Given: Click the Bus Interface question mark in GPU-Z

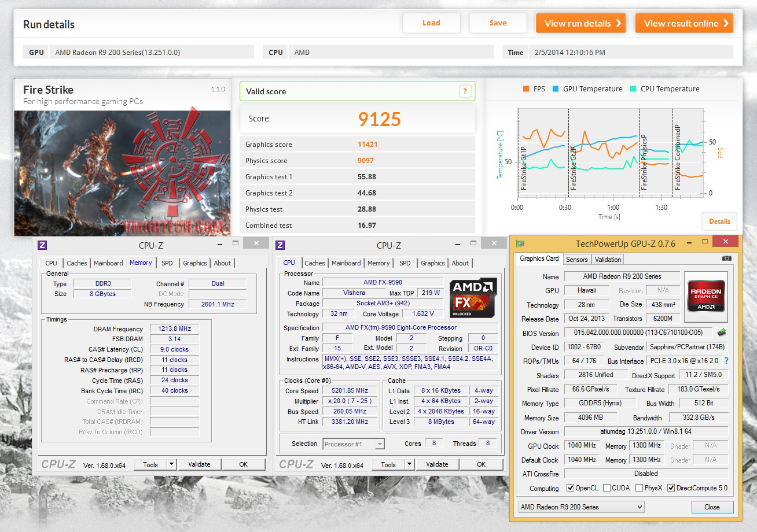Looking at the screenshot, I should pos(727,361).
